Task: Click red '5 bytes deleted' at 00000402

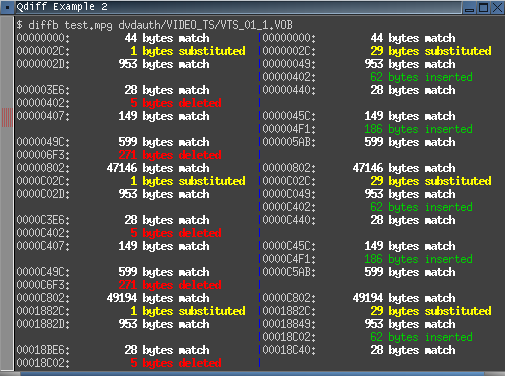Action: coord(176,103)
